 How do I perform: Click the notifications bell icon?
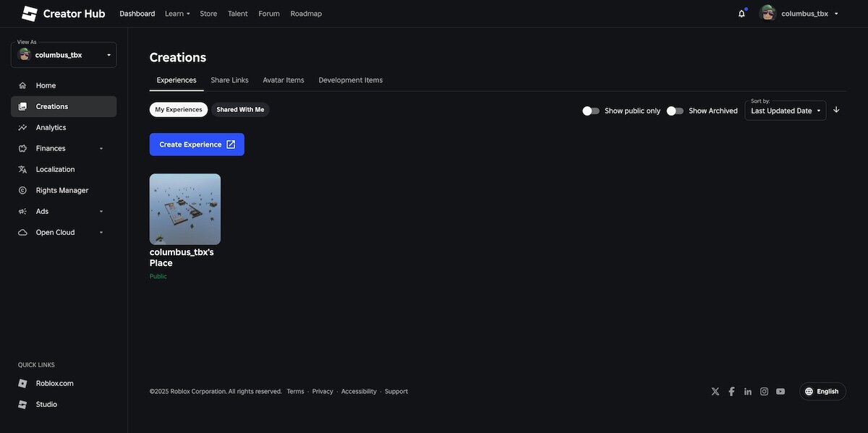click(x=741, y=14)
